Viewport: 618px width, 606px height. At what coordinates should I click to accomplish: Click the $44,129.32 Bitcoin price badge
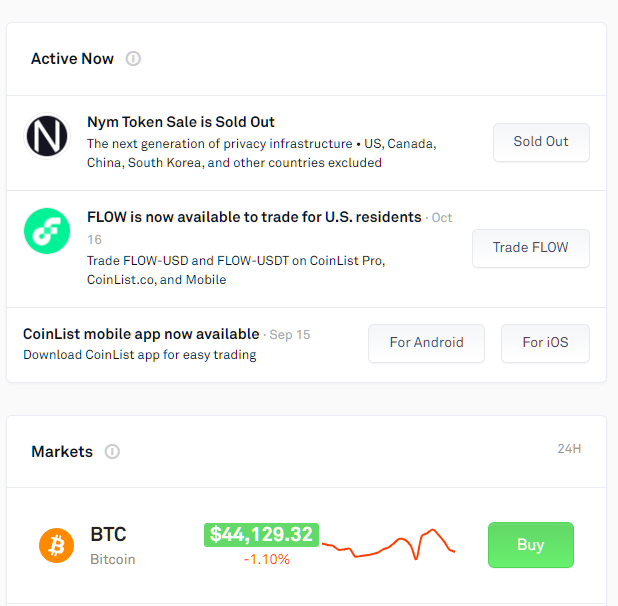tap(261, 535)
